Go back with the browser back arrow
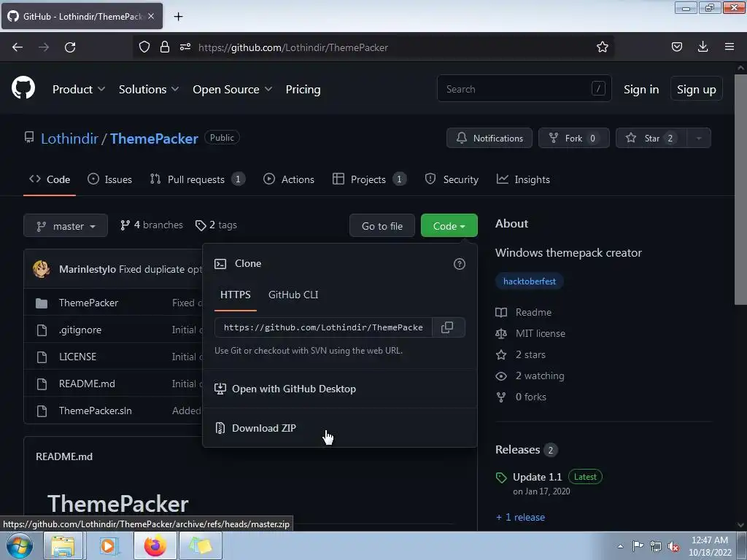747x560 pixels. point(18,47)
